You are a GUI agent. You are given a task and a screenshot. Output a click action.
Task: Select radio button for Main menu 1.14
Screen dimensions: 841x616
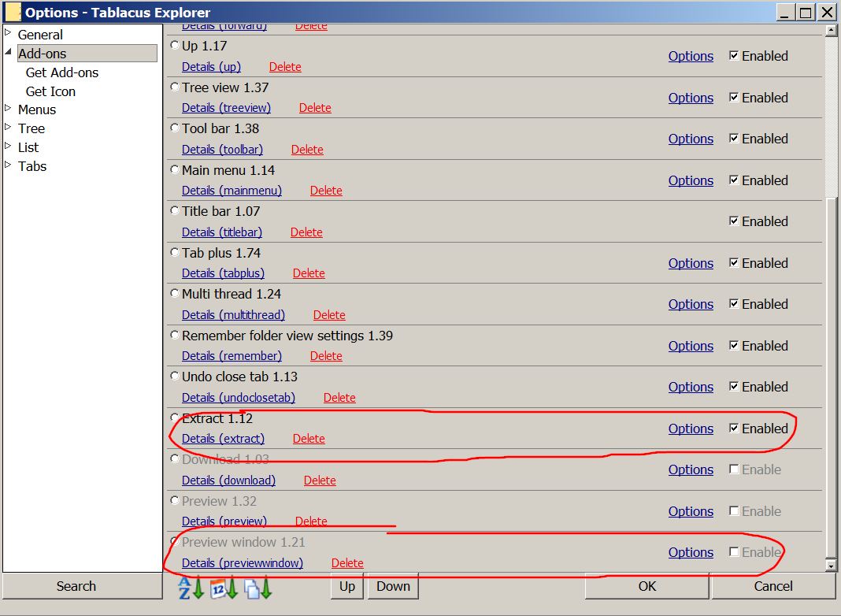click(x=174, y=169)
